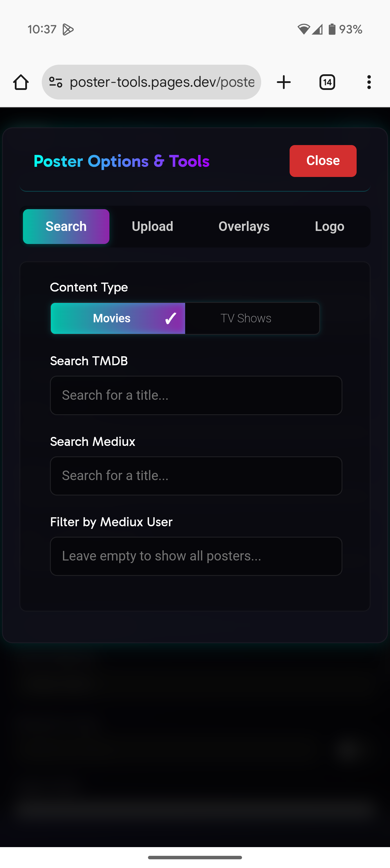
Task: Focus the Filter by Mediux User field
Action: (196, 556)
